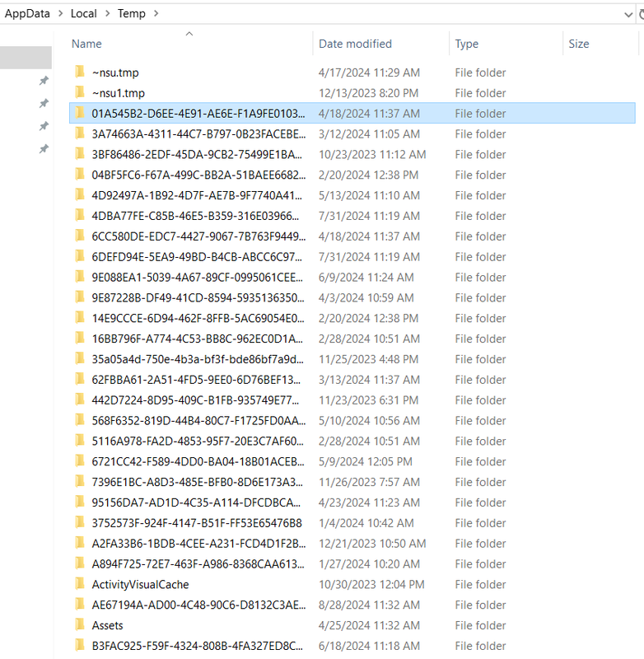This screenshot has height=659, width=644.
Task: Click the folder icon of ~nsu1.tmp
Action: tap(80, 92)
